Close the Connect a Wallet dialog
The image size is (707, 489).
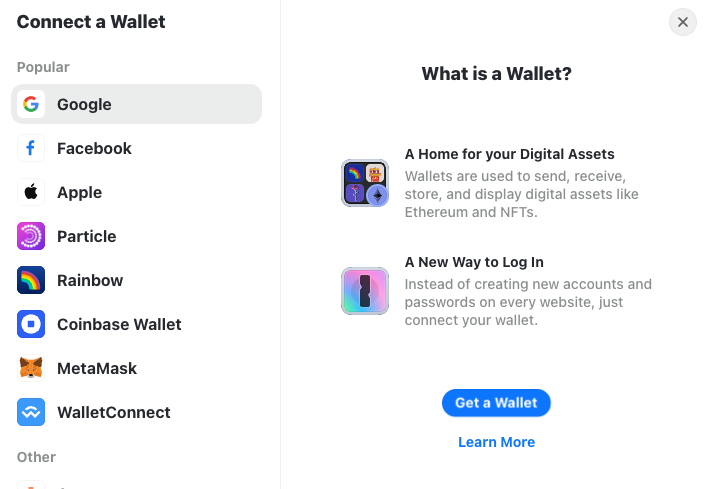(683, 22)
